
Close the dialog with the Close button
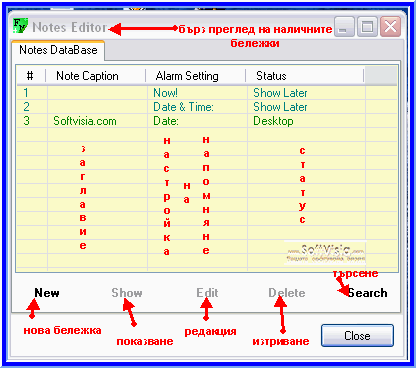357,336
